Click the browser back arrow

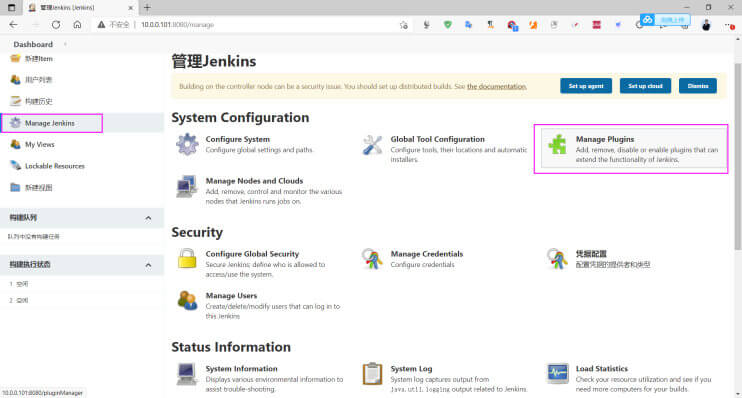click(x=13, y=25)
